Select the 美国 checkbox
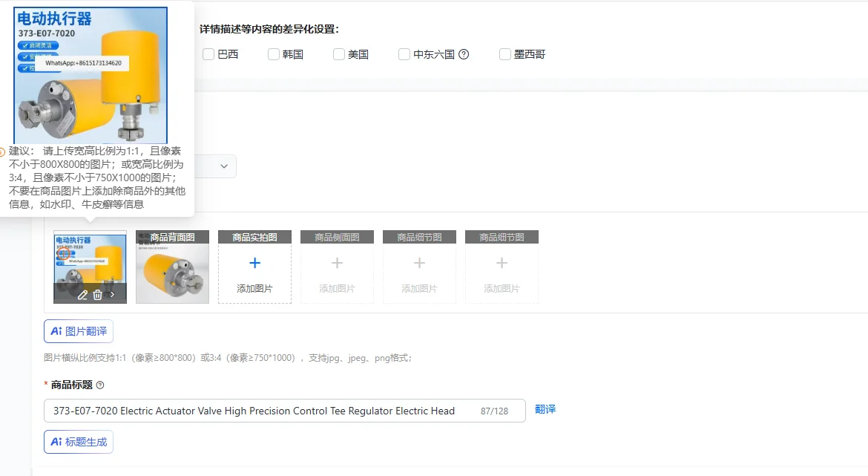 [x=338, y=53]
